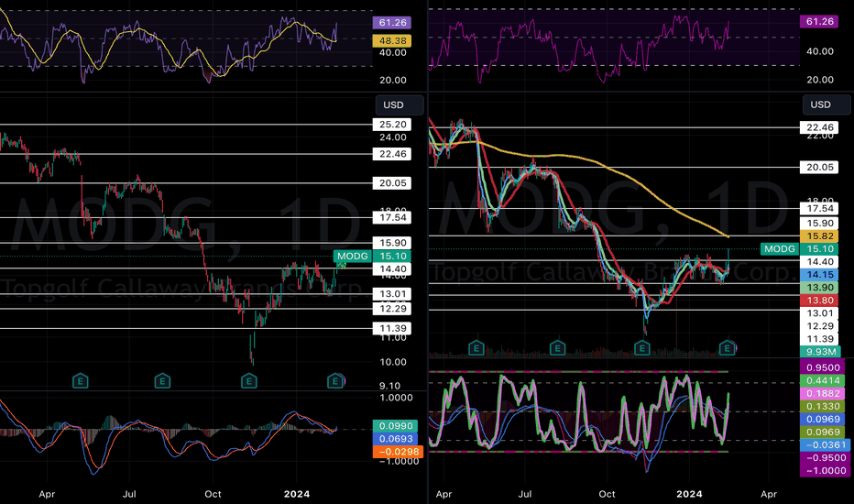Open the November earnings marker on right chart
The height and width of the screenshot is (504, 854).
pyautogui.click(x=642, y=347)
